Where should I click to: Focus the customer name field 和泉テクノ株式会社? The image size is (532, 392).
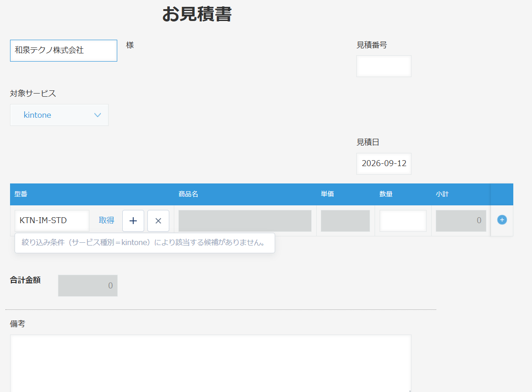tap(63, 51)
